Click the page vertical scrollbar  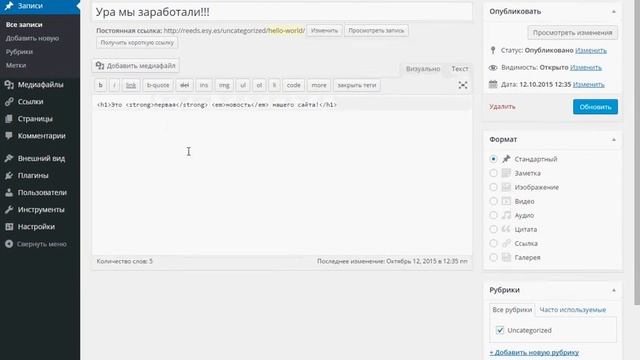[x=637, y=152]
